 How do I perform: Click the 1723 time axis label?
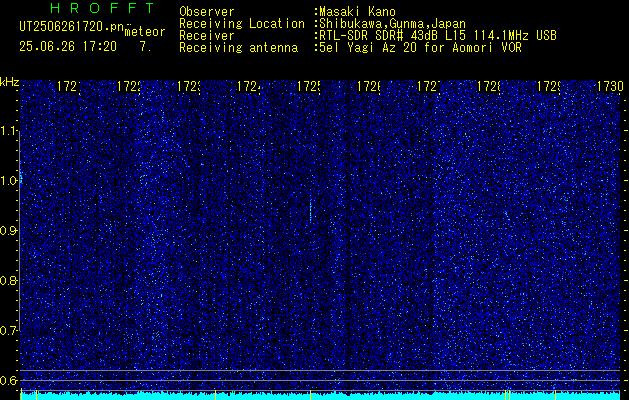coord(188,87)
